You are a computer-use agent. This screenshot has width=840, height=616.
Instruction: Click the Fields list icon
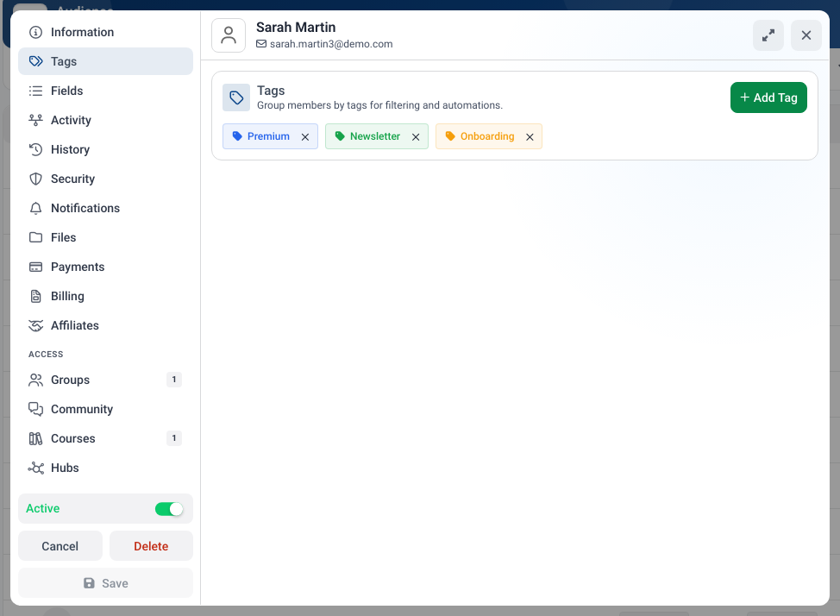pyautogui.click(x=35, y=91)
